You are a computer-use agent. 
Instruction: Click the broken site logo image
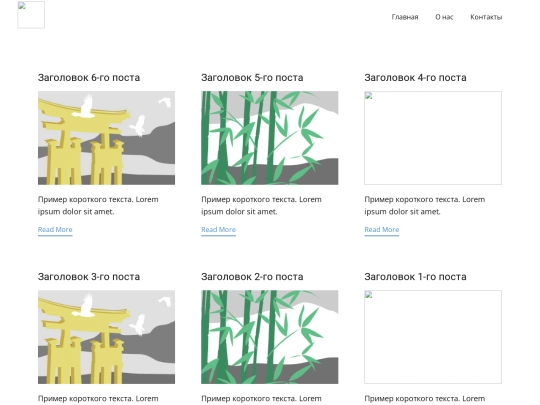(31, 15)
